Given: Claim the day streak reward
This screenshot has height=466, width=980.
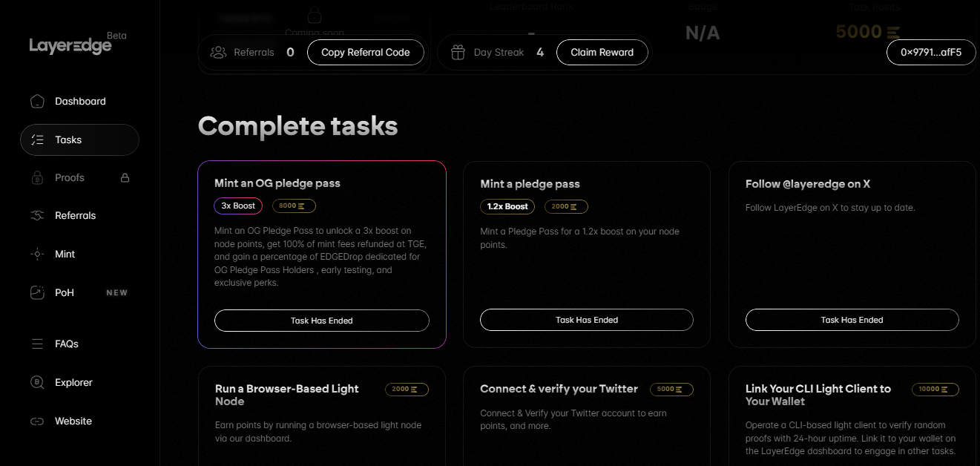Looking at the screenshot, I should point(602,53).
